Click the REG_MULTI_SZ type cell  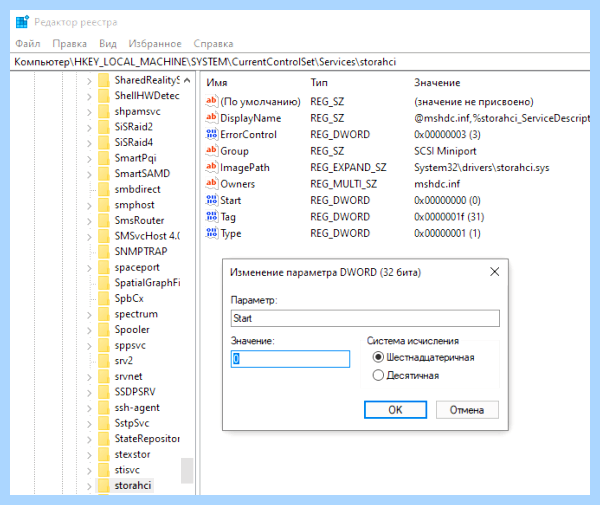tap(343, 184)
